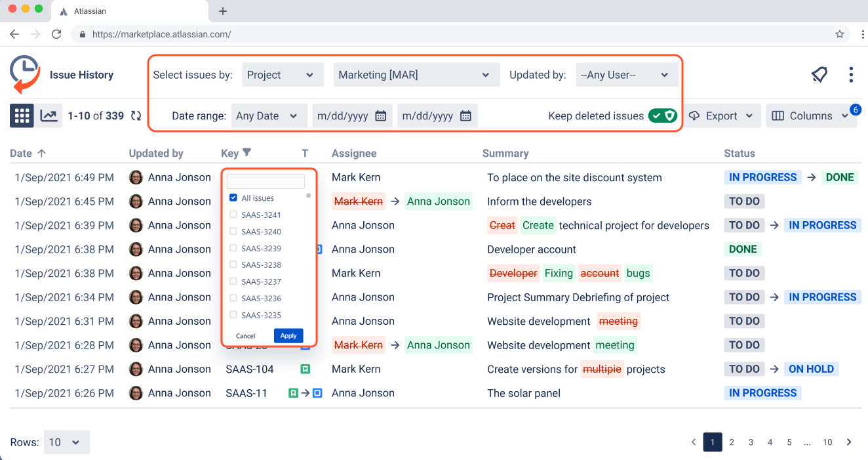The height and width of the screenshot is (460, 868).
Task: Toggle the Keep deleted issues switch
Action: pyautogui.click(x=662, y=115)
